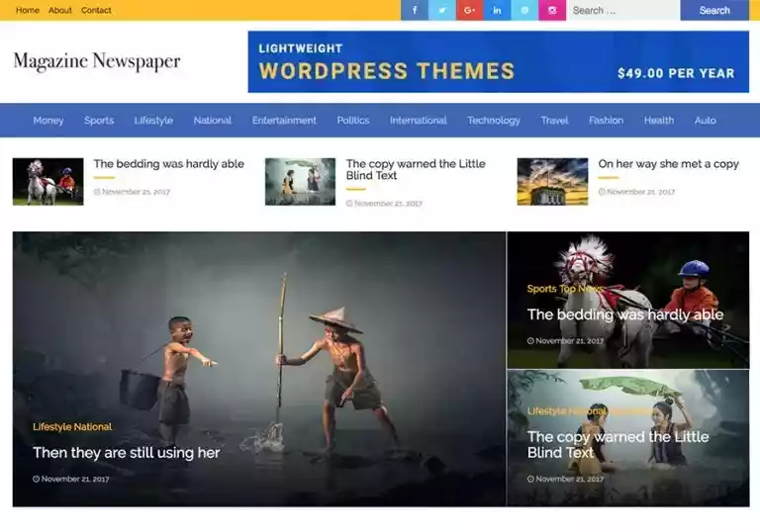
Task: Click 'Sports Top News' tag on horse tile
Action: pyautogui.click(x=565, y=289)
